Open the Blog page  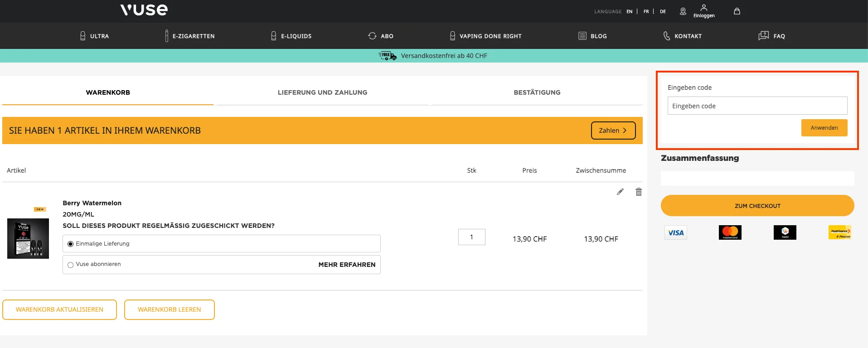click(592, 36)
